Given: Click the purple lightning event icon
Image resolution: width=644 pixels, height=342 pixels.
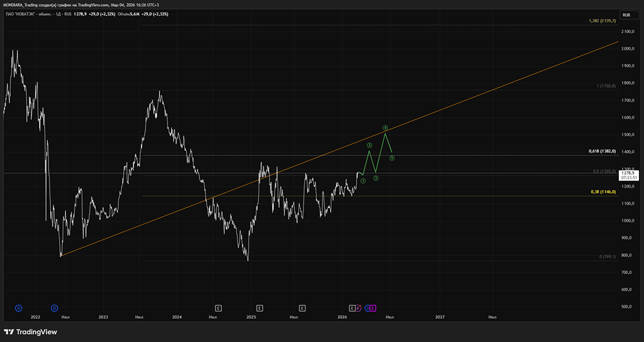Looking at the screenshot, I should (358, 308).
